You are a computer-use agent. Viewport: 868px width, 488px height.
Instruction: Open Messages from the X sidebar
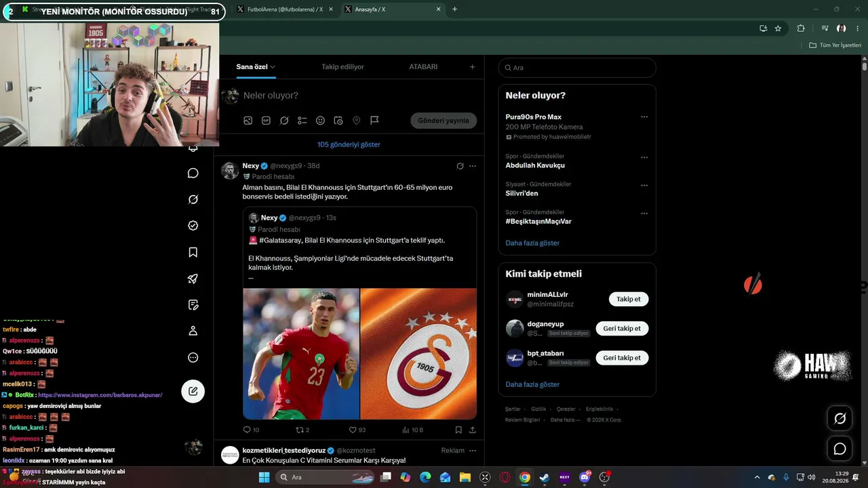point(193,173)
